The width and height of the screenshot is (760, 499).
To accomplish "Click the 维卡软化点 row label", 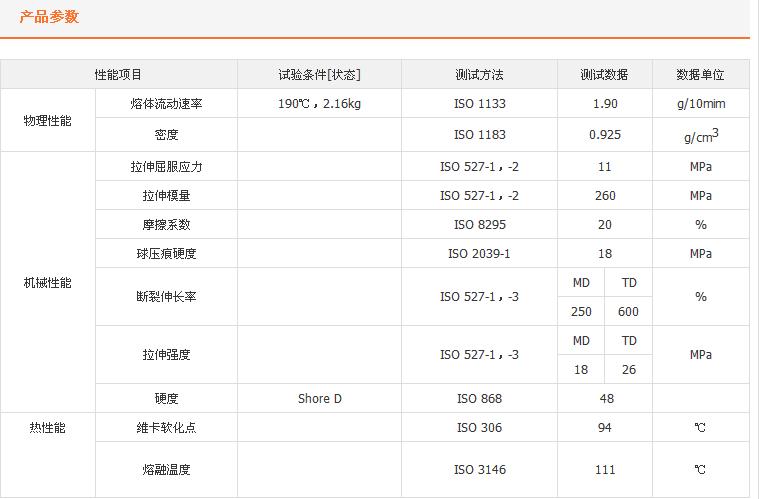I will 167,428.
